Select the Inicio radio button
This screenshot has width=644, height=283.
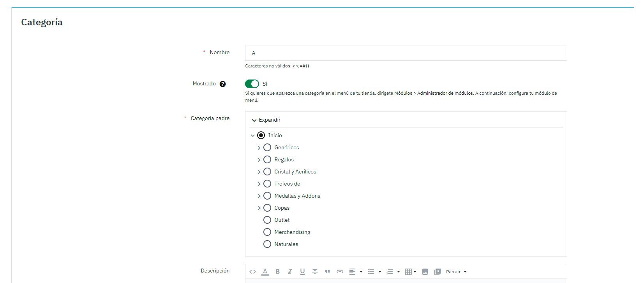[x=261, y=135]
